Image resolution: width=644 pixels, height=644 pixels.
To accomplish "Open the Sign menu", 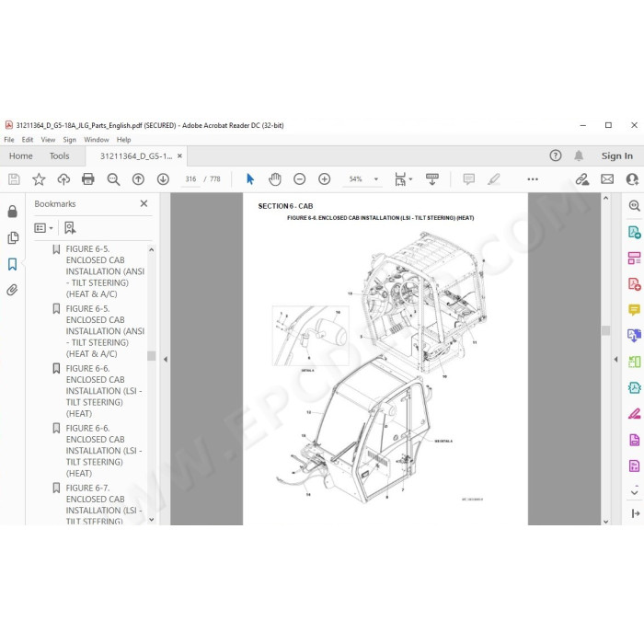I will pos(69,140).
